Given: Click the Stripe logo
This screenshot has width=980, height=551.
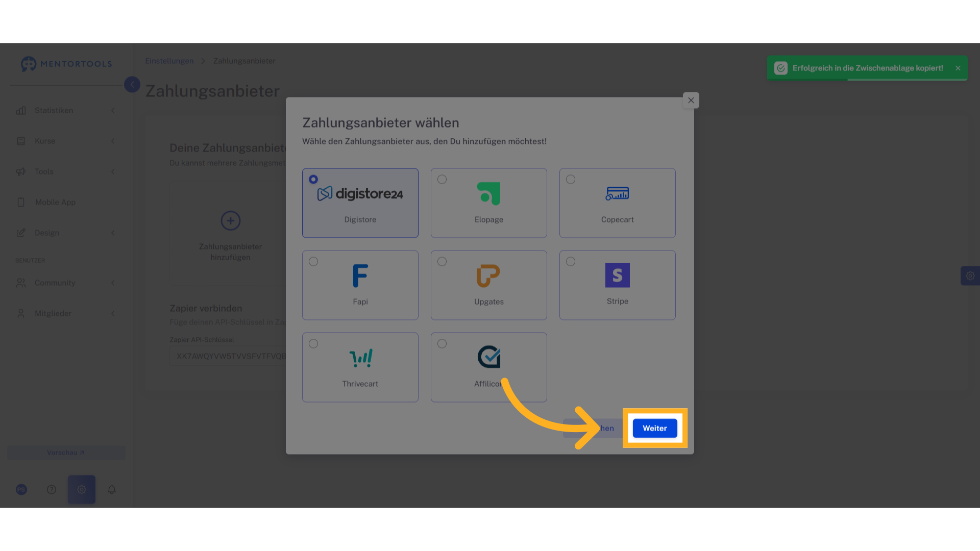Looking at the screenshot, I should [618, 275].
